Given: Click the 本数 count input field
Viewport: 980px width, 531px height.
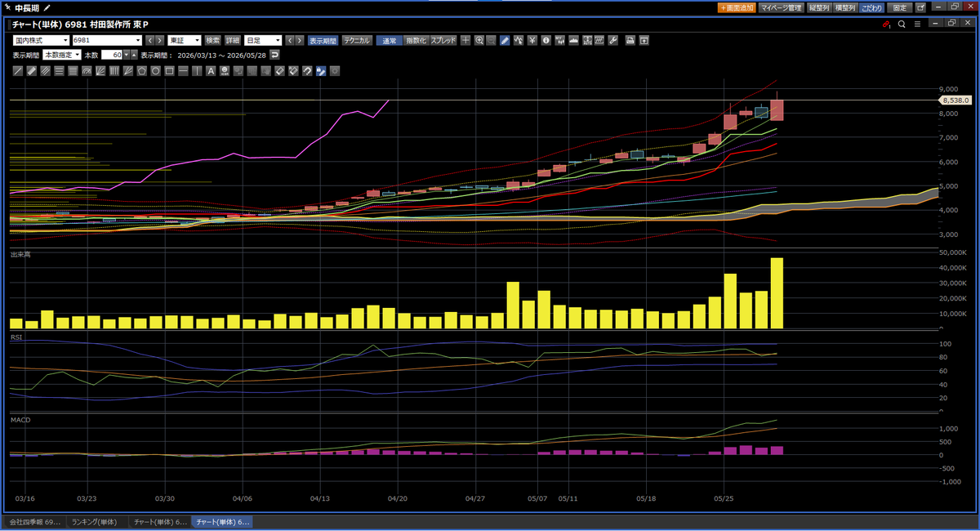Looking at the screenshot, I should (111, 55).
